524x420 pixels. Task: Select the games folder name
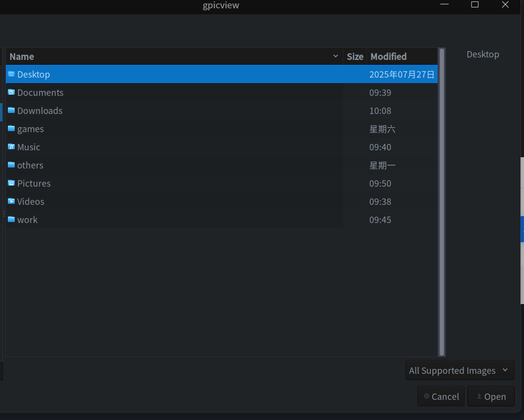pos(30,129)
